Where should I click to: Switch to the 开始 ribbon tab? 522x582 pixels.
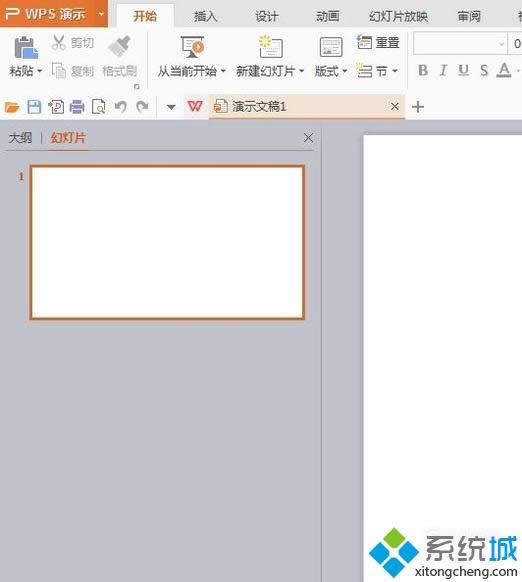[145, 16]
